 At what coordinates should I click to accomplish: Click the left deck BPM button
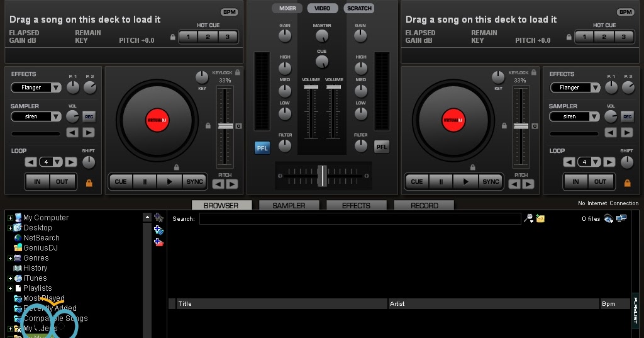(229, 12)
